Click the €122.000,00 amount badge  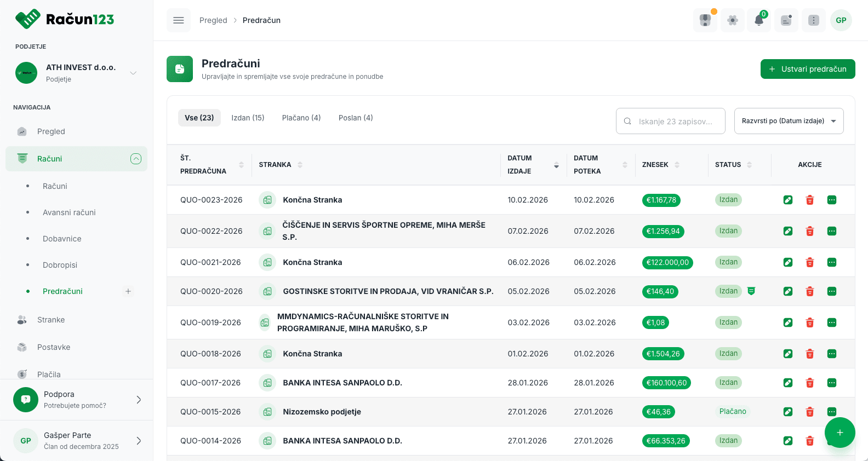(x=667, y=263)
